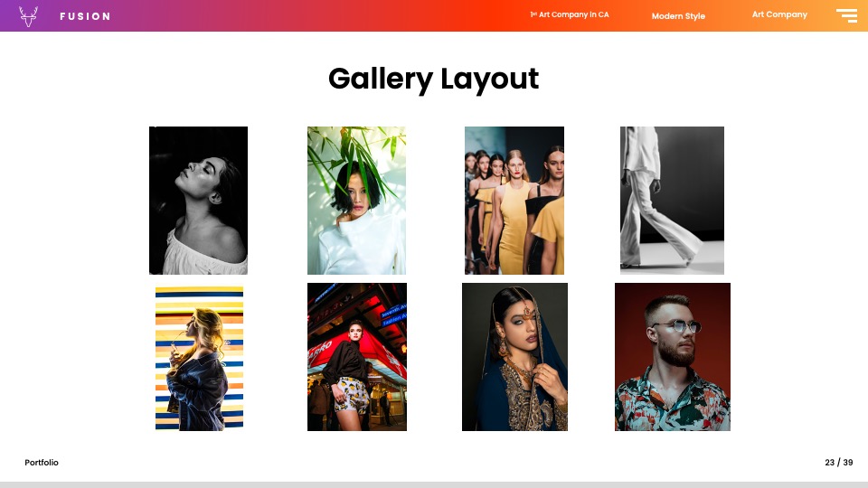Click the 'Portfolio' footer label

(x=42, y=463)
